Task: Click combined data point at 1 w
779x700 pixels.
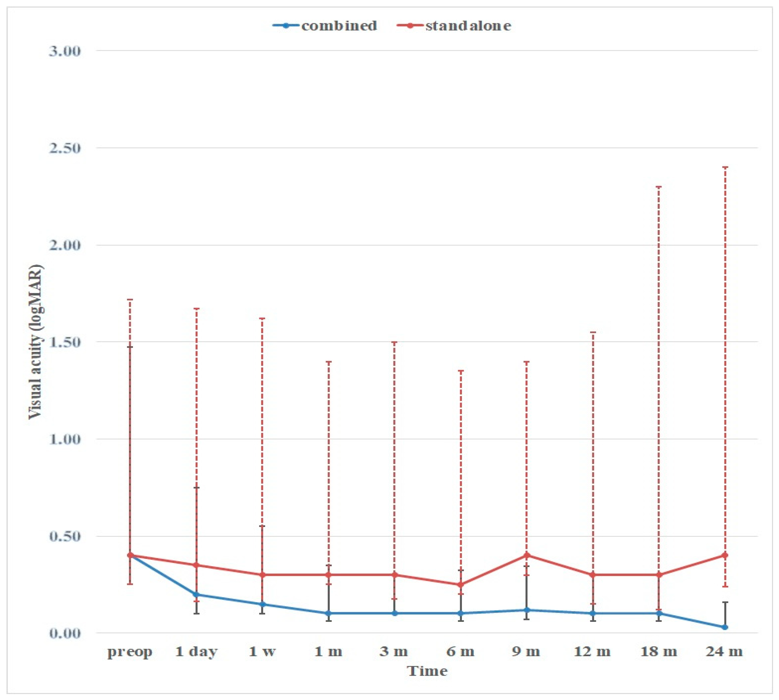Action: tap(262, 604)
